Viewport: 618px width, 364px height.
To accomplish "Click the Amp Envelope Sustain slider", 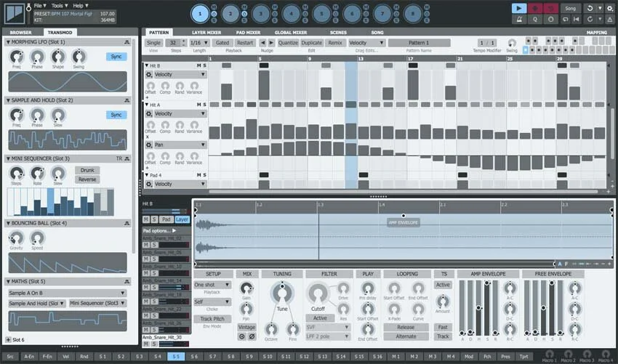I will [x=486, y=307].
